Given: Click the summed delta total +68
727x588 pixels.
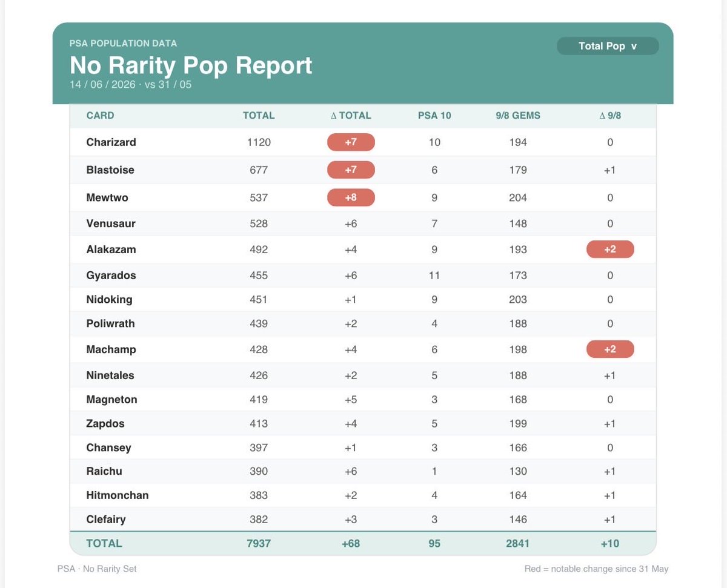Looking at the screenshot, I should [x=351, y=544].
